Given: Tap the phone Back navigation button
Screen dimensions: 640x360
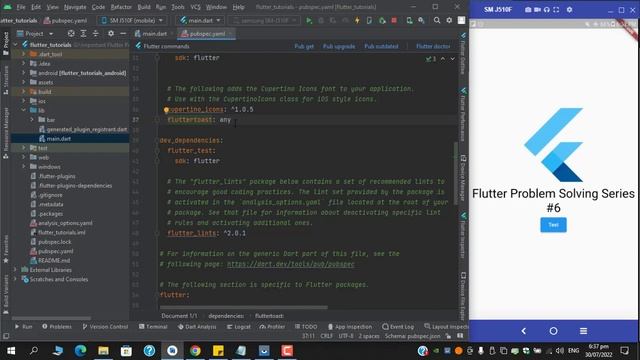Looking at the screenshot, I should [x=524, y=331].
